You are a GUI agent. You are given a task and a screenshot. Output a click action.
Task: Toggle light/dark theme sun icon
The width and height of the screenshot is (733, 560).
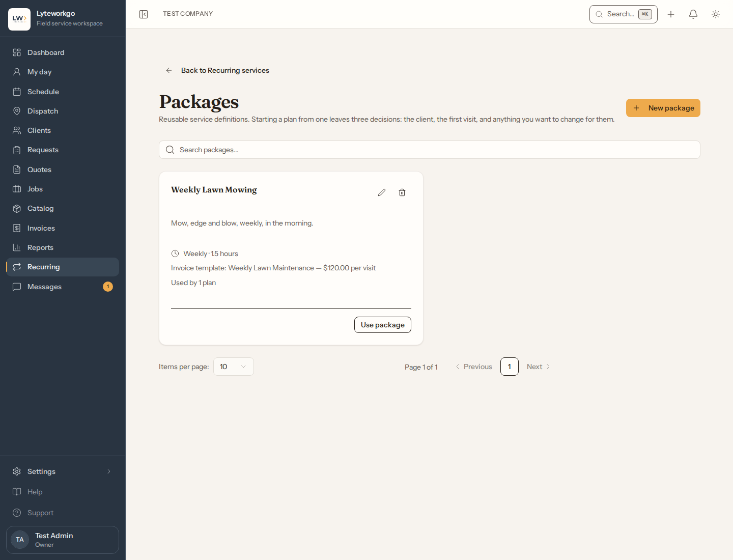(716, 14)
